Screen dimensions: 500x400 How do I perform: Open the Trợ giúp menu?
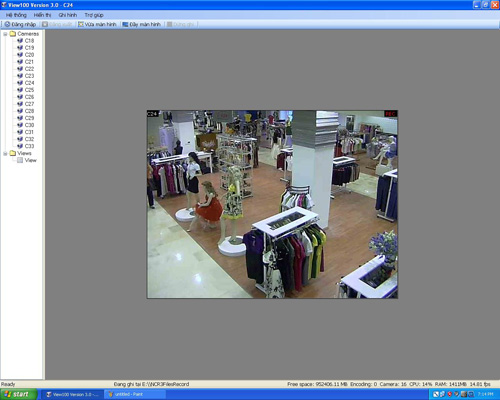coord(94,15)
